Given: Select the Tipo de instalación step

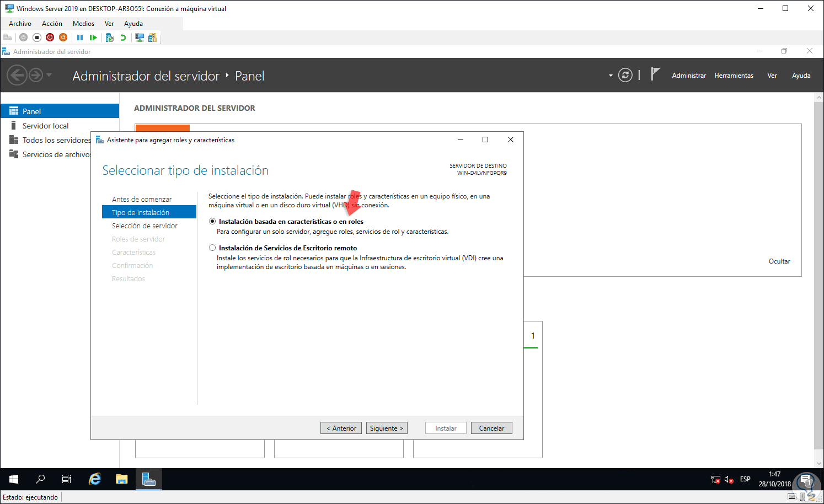Looking at the screenshot, I should point(149,212).
